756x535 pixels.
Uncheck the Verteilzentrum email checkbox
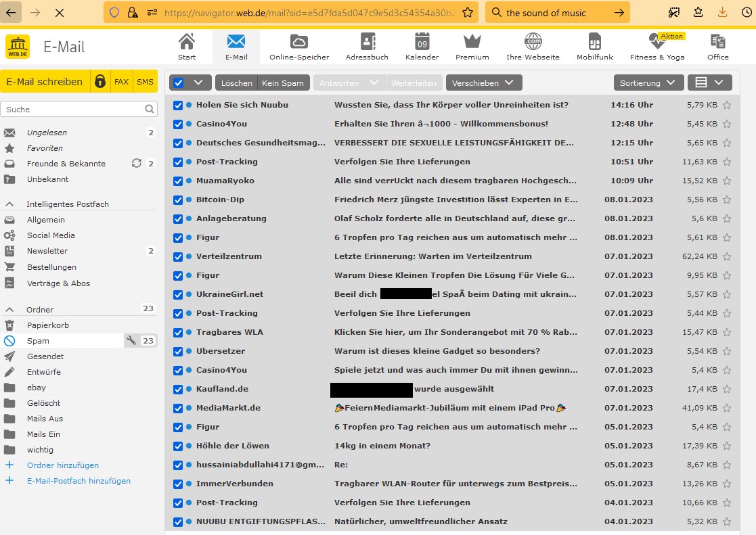(x=178, y=256)
